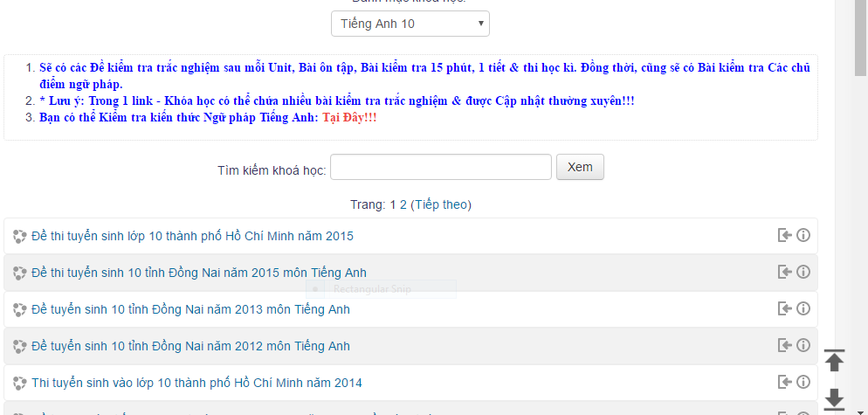Click info icon for Đồng Nai năm 2012 course
This screenshot has width=868, height=415.
[803, 345]
